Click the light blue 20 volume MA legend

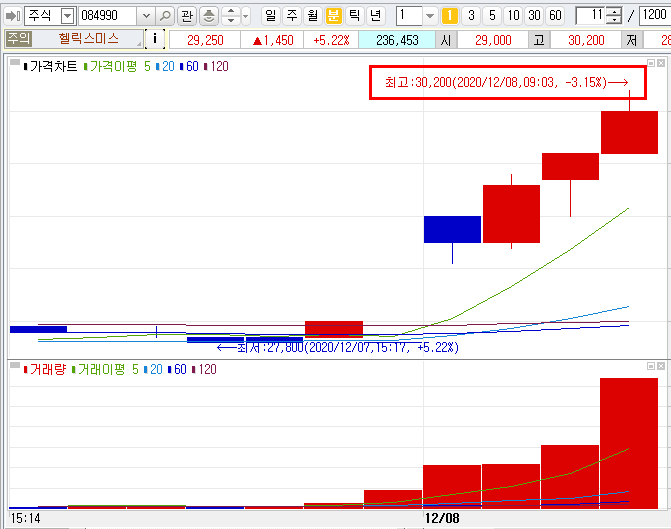tap(153, 369)
